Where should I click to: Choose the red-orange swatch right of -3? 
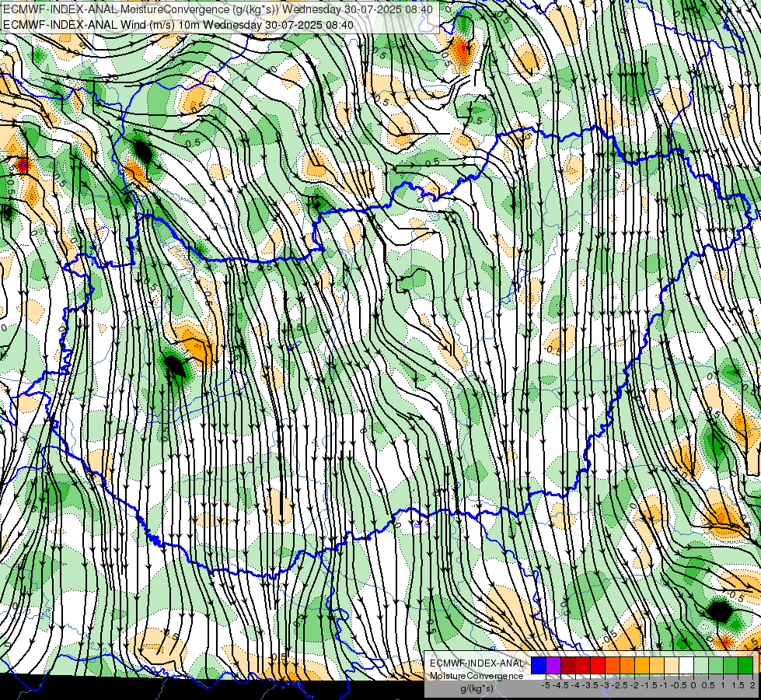click(x=613, y=666)
